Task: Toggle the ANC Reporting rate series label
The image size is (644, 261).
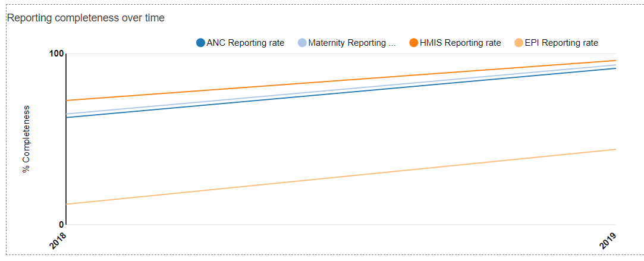Action: (245, 43)
